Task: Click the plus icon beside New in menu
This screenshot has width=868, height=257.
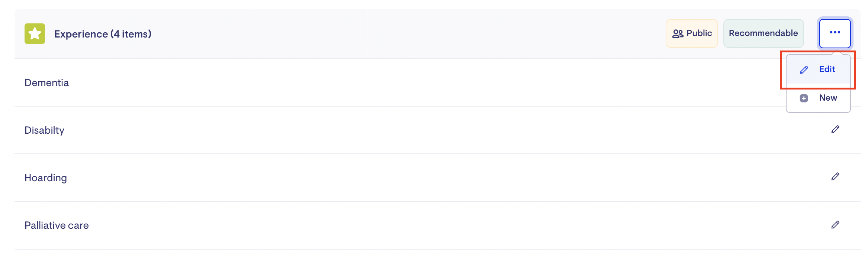Action: pyautogui.click(x=804, y=98)
